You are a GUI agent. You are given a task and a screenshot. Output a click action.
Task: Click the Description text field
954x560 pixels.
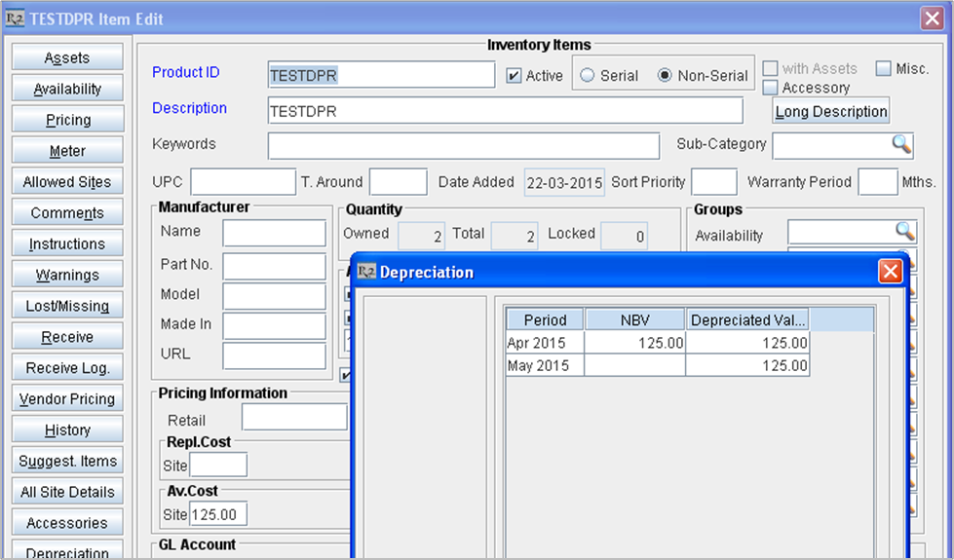pos(505,111)
